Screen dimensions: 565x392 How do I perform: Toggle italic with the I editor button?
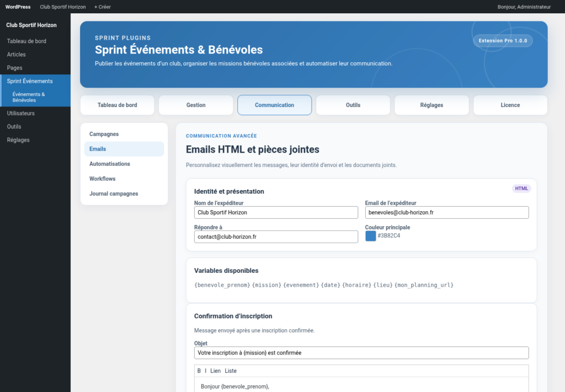[205, 370]
